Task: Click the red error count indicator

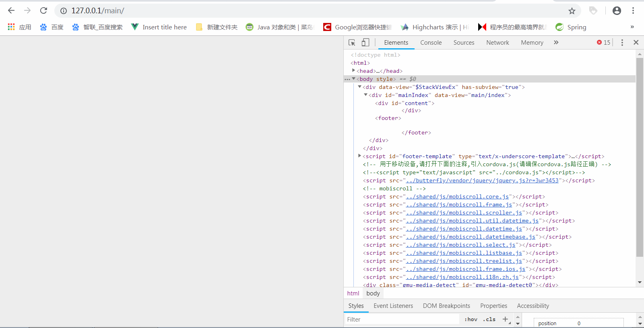Action: (x=604, y=42)
